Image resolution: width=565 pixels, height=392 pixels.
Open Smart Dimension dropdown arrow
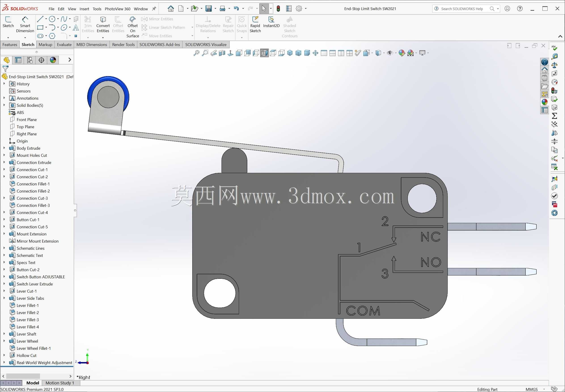(25, 38)
